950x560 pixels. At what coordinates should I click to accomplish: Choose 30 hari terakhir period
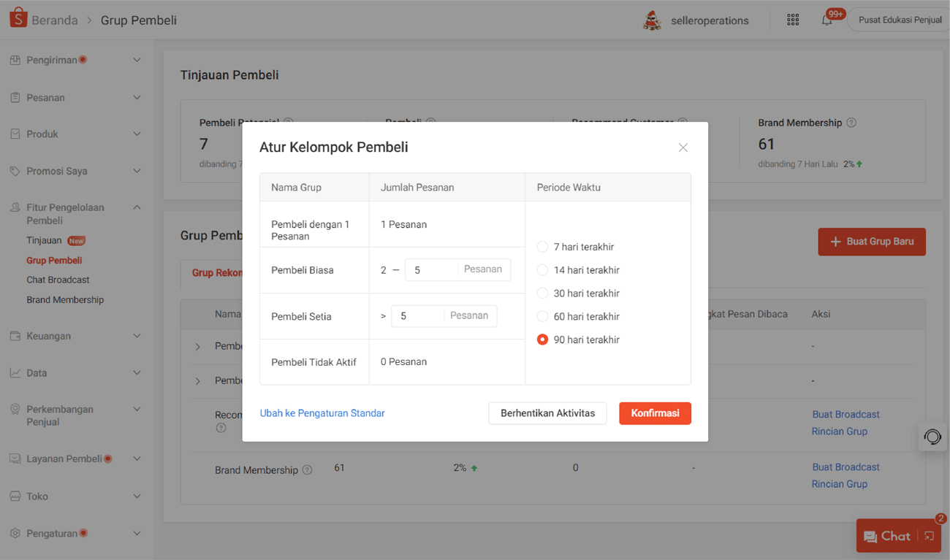tap(542, 293)
